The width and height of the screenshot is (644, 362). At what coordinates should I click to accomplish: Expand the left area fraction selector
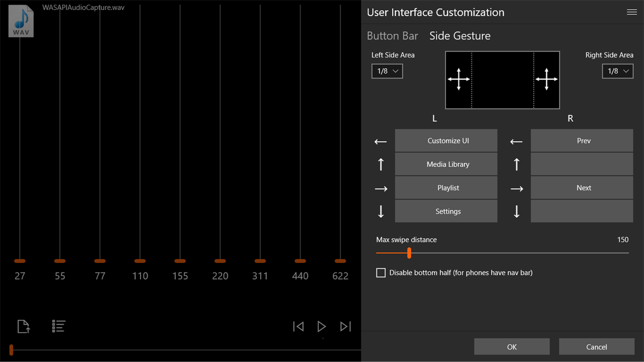point(387,71)
